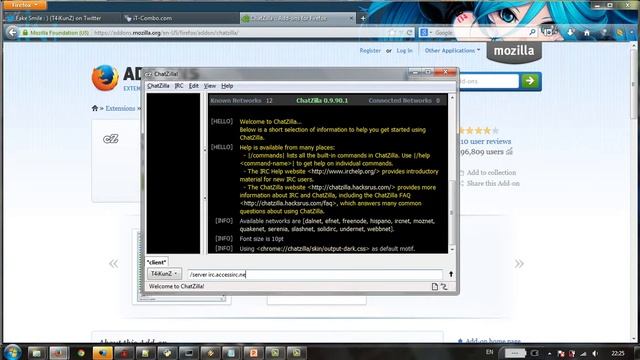Switch to the iT-Combo.com tab
This screenshot has width=640, height=360.
pyautogui.click(x=180, y=18)
